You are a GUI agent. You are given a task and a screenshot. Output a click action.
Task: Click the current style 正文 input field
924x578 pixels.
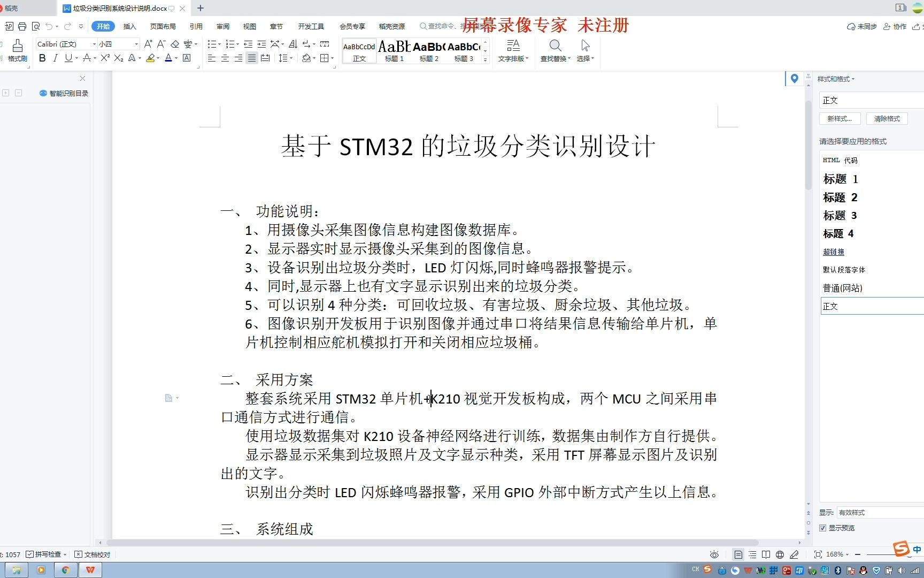(872, 100)
